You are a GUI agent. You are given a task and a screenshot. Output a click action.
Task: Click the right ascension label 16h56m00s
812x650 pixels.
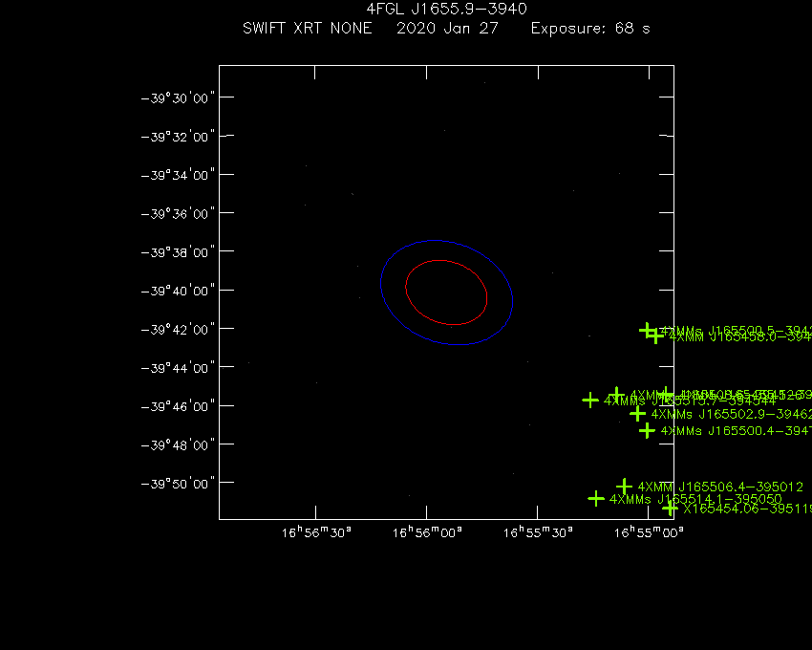pyautogui.click(x=427, y=532)
